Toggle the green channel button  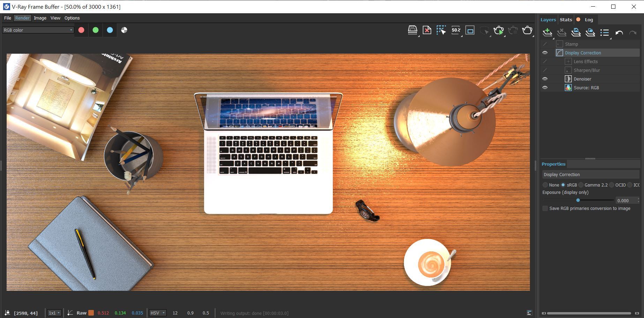click(96, 30)
